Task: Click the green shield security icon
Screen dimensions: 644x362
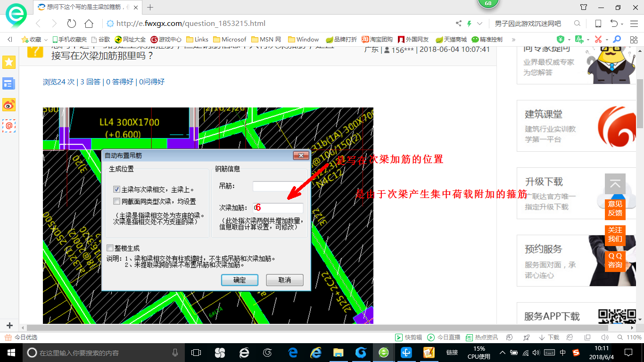Action: click(x=561, y=40)
